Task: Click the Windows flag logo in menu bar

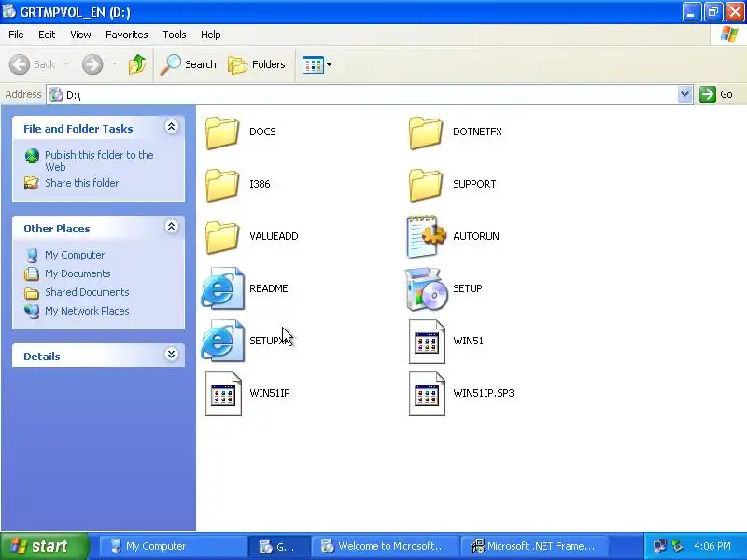Action: tap(729, 35)
